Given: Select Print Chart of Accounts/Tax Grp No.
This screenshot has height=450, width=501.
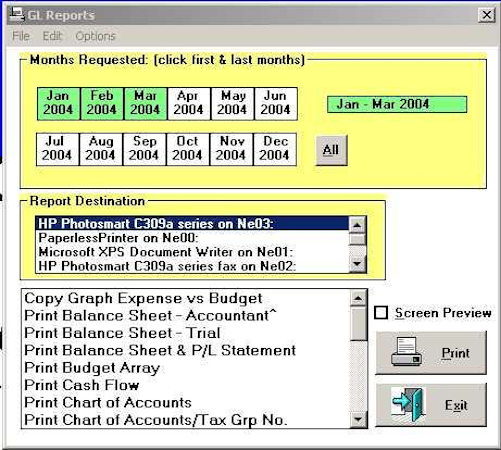Looking at the screenshot, I should click(185, 420).
